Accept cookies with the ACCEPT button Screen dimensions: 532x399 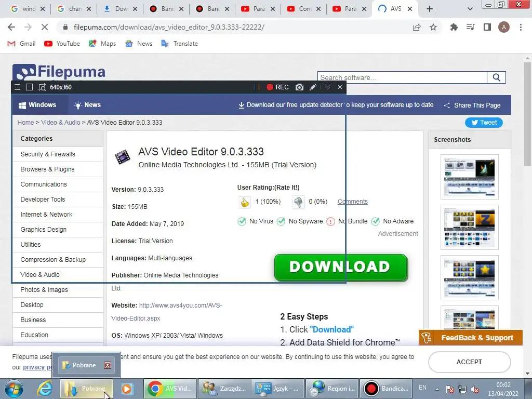coord(470,362)
